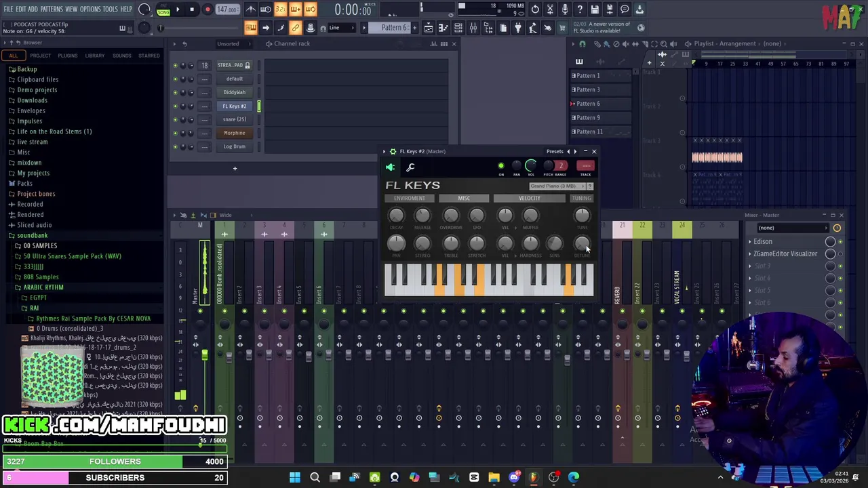Click the FL Keys plugin plug icon
The image size is (868, 488).
(x=390, y=167)
